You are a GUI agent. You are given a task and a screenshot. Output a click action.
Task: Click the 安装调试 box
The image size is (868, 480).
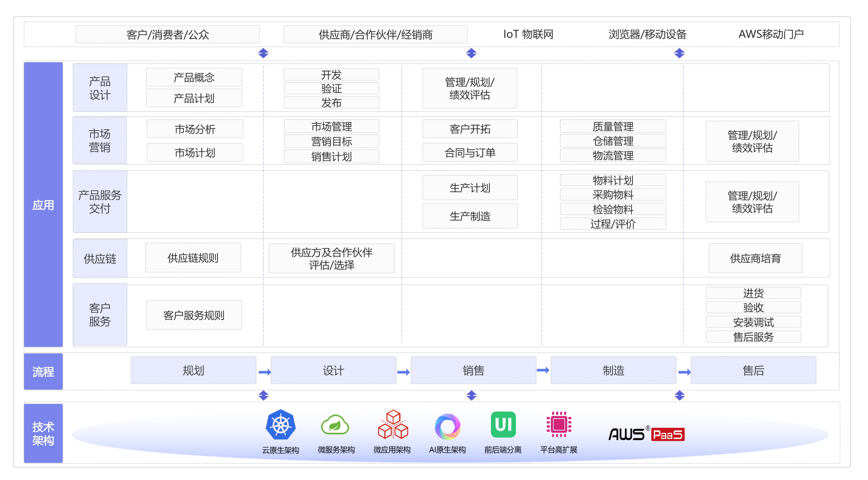753,322
